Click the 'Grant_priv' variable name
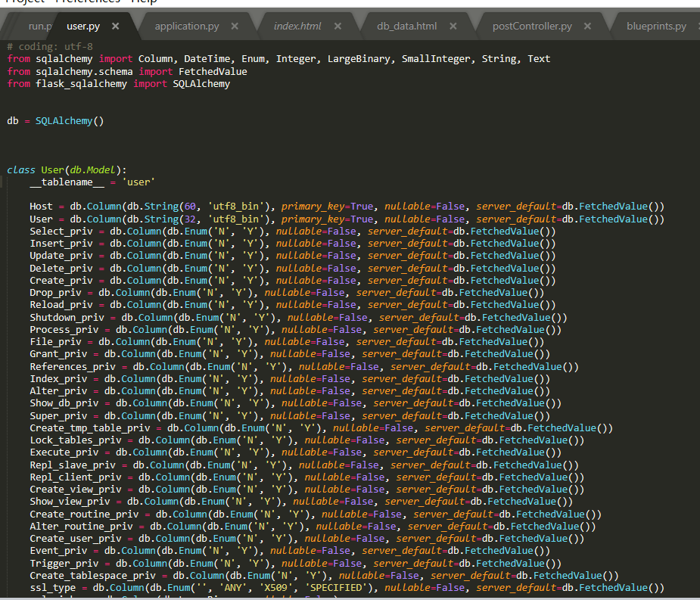Viewport: 700px width, 600px height. click(58, 354)
